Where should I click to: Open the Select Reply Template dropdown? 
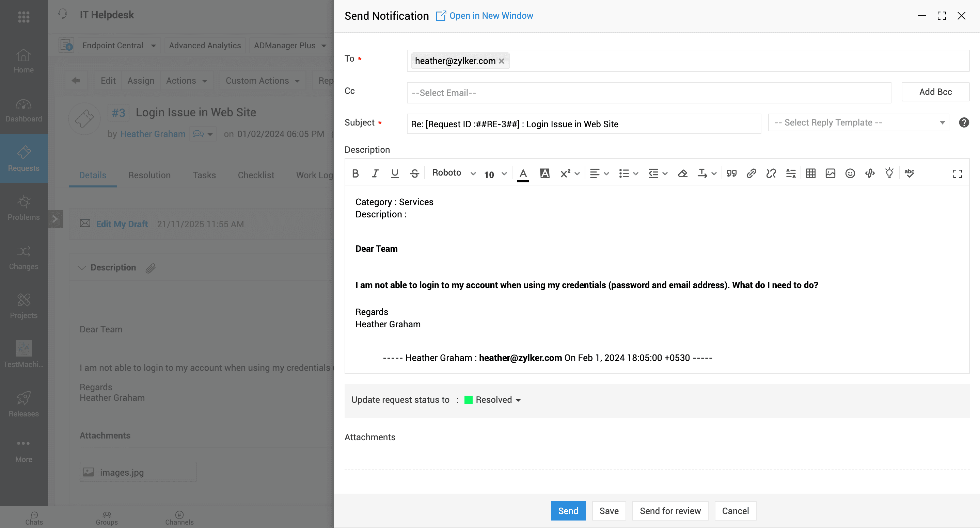859,122
